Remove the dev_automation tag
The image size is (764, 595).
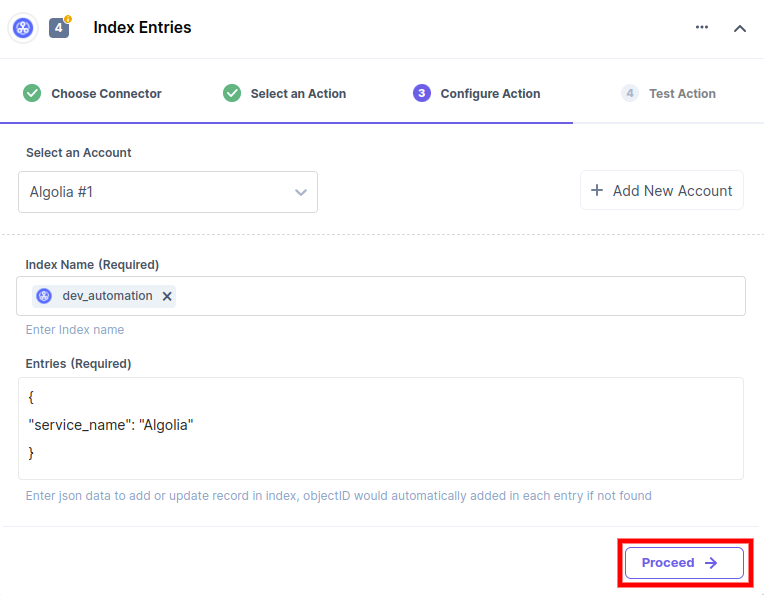point(167,296)
